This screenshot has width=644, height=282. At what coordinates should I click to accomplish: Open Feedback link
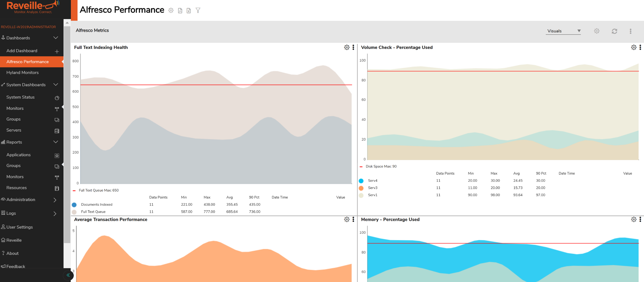click(16, 266)
